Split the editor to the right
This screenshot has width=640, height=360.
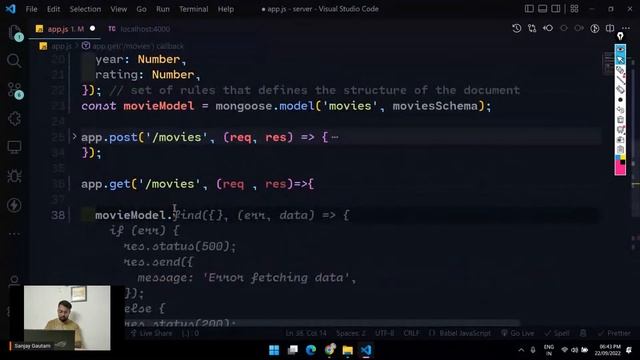[610, 29]
